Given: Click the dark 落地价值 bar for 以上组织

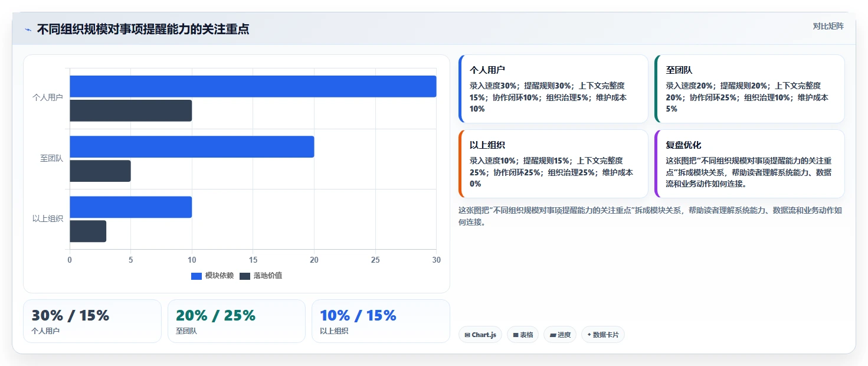Looking at the screenshot, I should 88,231.
